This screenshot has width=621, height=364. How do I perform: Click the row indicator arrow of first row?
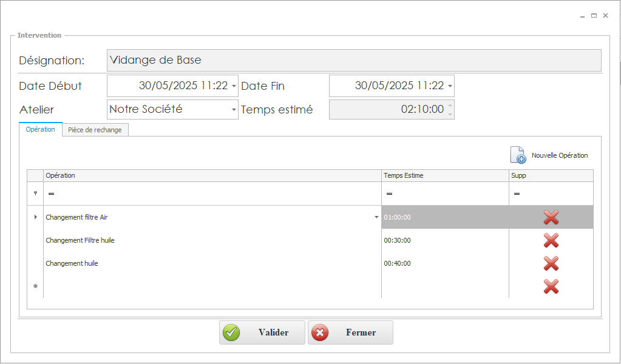click(35, 217)
